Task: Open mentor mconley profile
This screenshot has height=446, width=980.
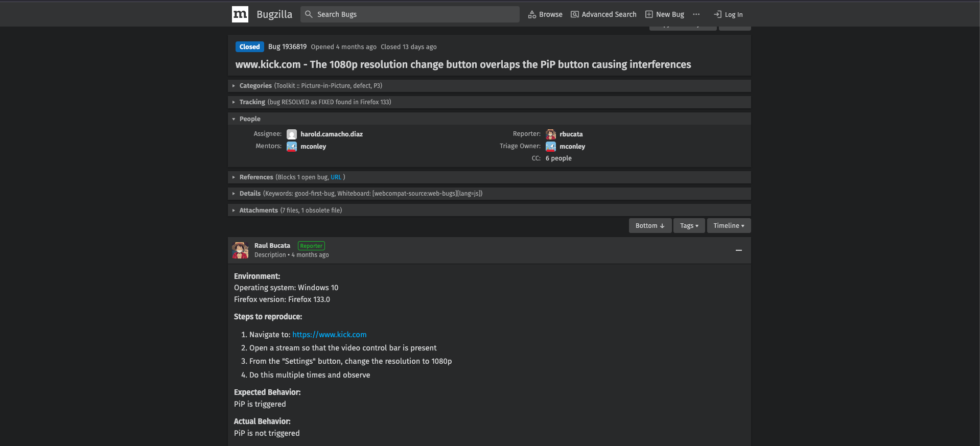Action: point(313,146)
